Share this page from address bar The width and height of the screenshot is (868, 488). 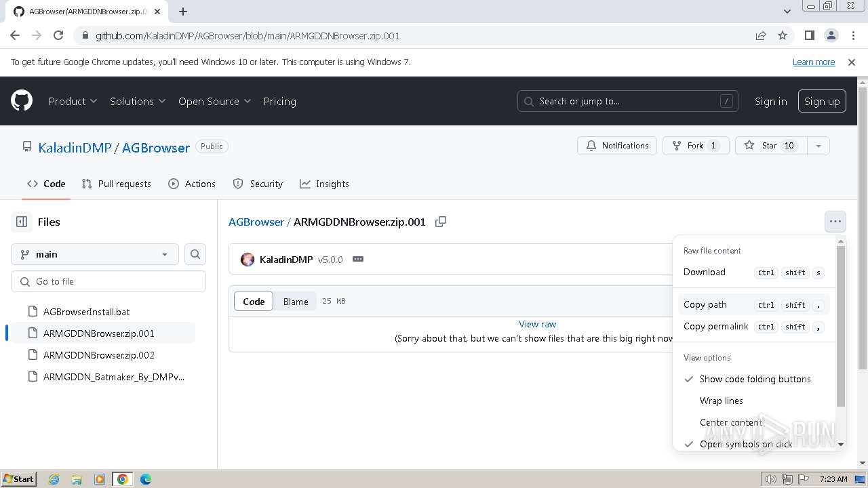click(761, 36)
